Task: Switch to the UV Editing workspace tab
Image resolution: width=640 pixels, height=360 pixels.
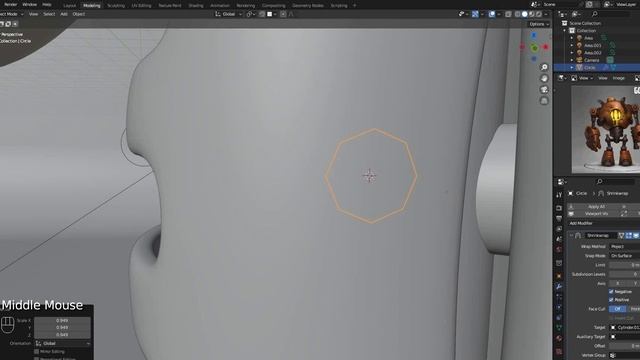Action: pyautogui.click(x=141, y=5)
